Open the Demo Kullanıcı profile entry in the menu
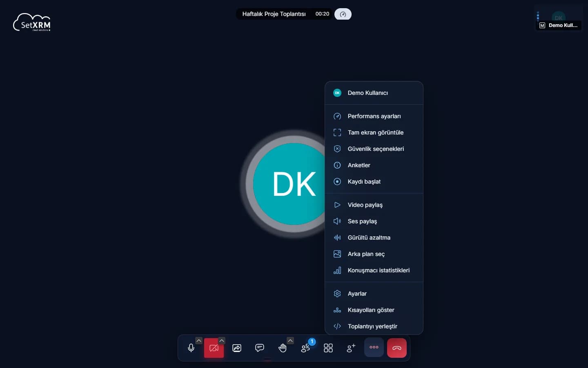 click(374, 93)
